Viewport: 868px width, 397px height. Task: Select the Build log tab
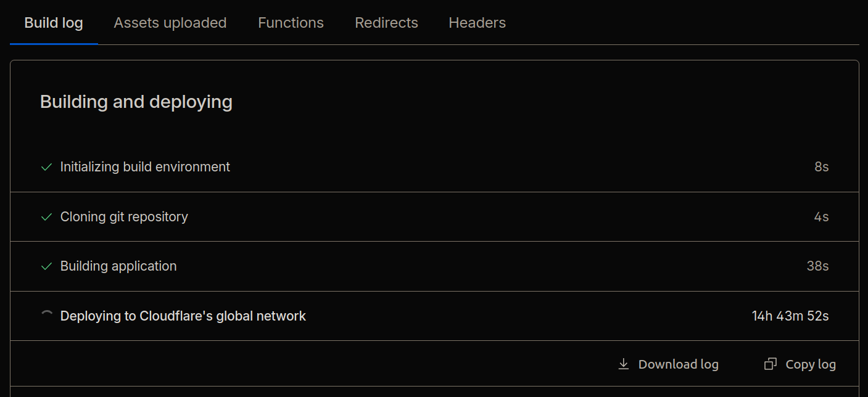coord(54,23)
